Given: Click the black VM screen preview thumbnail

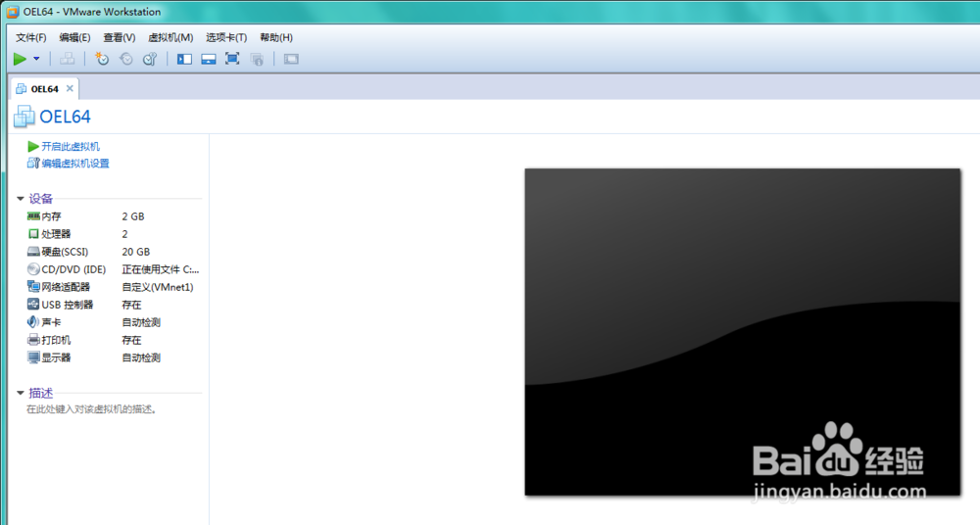Looking at the screenshot, I should click(x=743, y=332).
